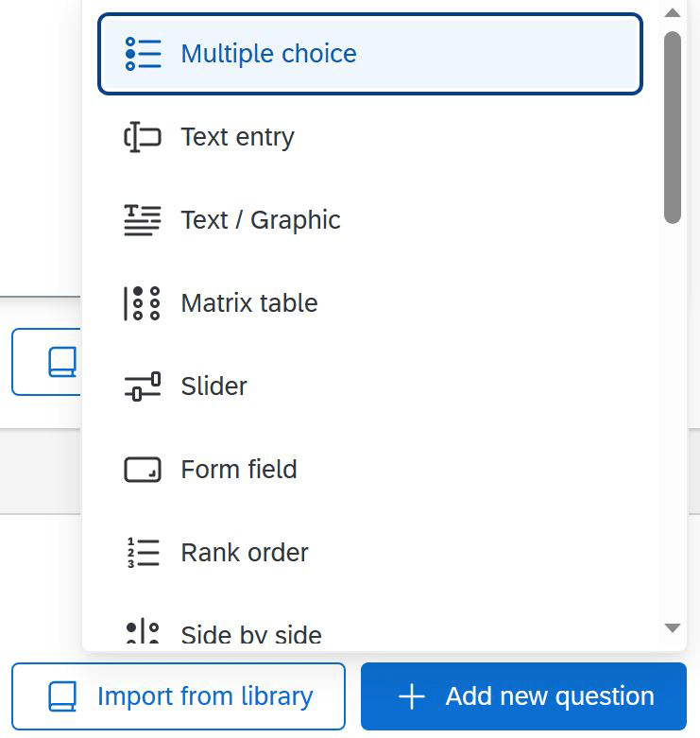The height and width of the screenshot is (738, 700).
Task: Click the Slider controls icon
Action: coord(143,386)
